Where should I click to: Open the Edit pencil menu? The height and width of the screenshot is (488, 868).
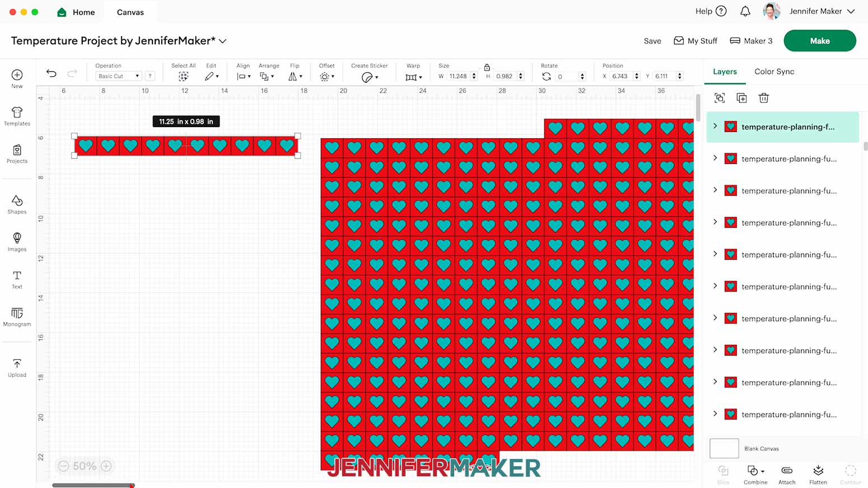(211, 77)
